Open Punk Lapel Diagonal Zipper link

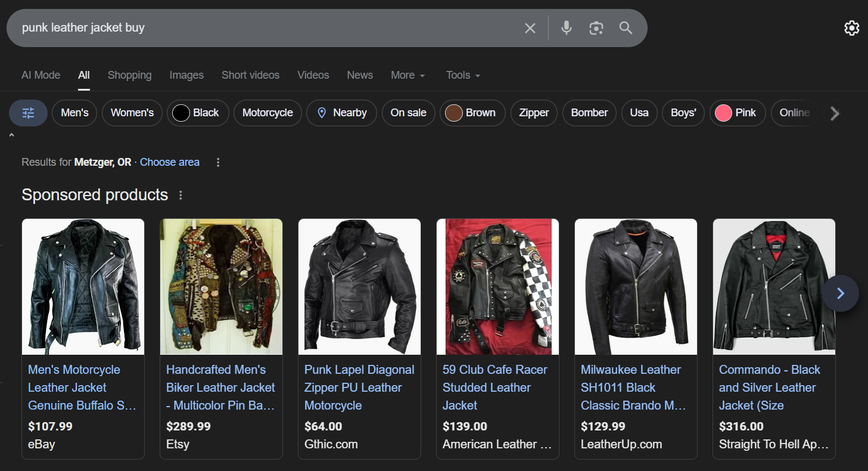pos(359,388)
